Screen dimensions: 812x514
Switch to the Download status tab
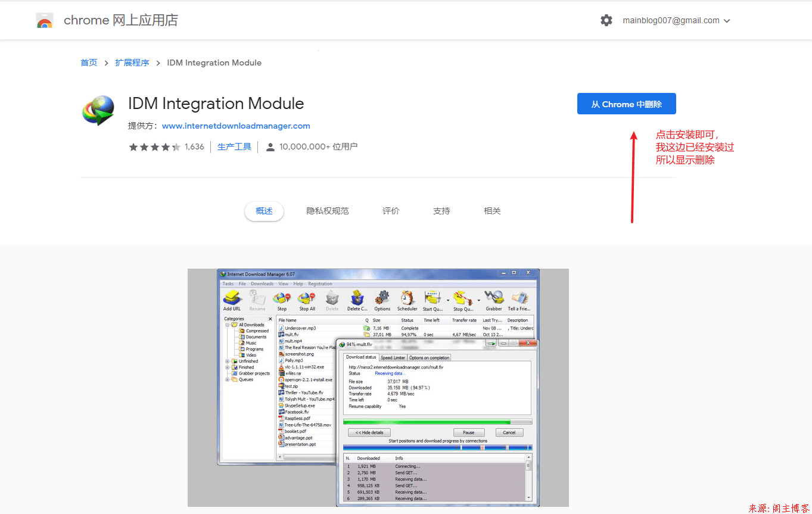coord(361,357)
